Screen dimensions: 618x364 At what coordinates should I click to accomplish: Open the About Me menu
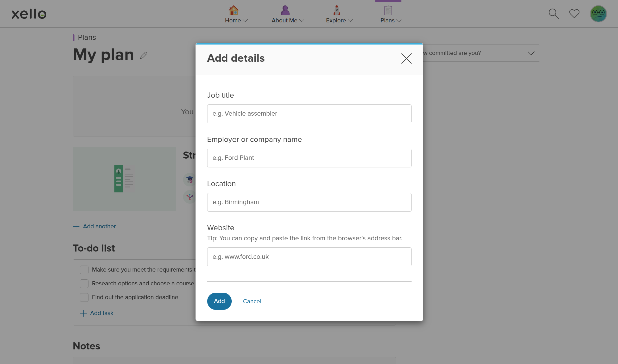(302, 20)
